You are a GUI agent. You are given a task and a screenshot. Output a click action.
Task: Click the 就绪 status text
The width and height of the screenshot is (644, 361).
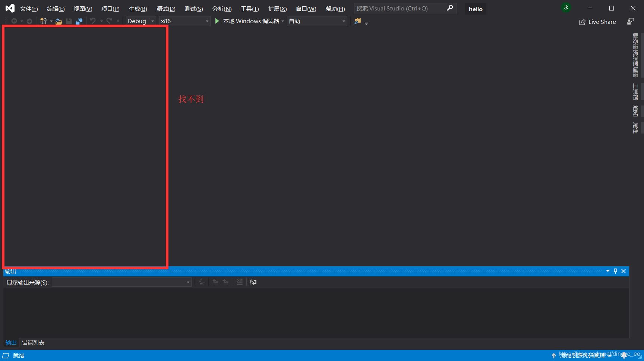(x=19, y=356)
